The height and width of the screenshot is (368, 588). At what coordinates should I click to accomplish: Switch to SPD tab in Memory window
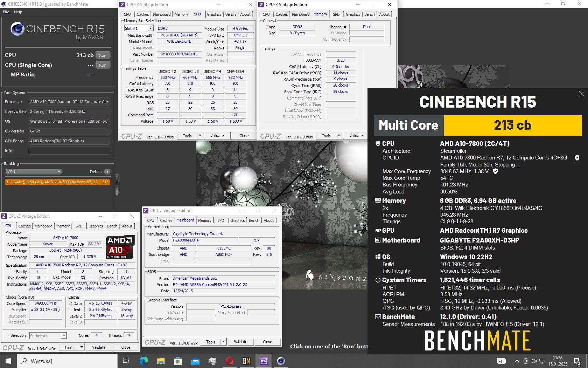point(336,14)
